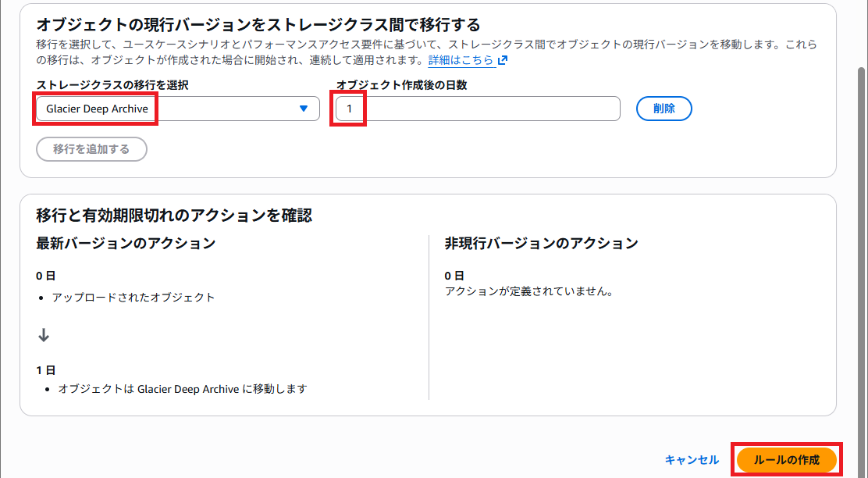Click the オブジェクト作成後の日数 label
The width and height of the screenshot is (868, 478).
(x=402, y=85)
